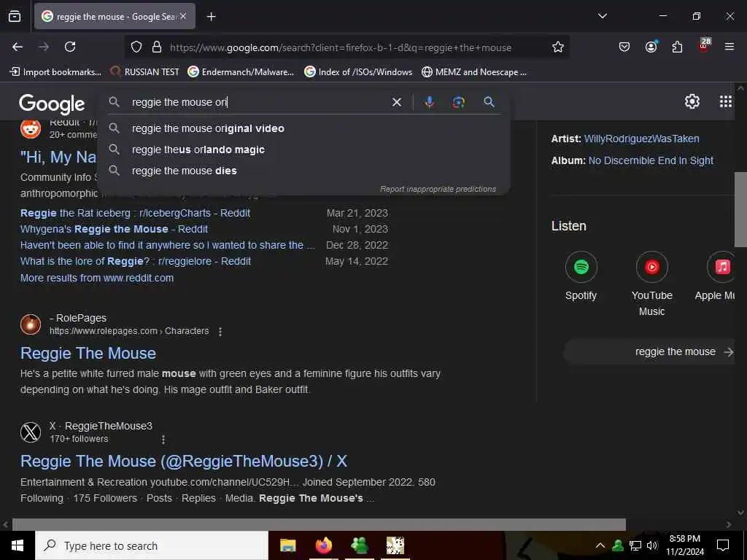Open the Pocket save icon

pyautogui.click(x=624, y=47)
